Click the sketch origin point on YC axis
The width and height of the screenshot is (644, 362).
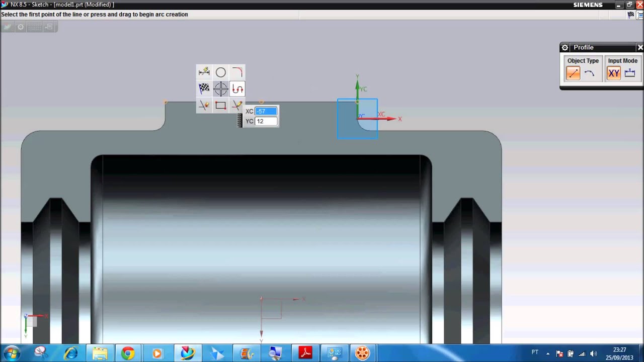pos(357,102)
